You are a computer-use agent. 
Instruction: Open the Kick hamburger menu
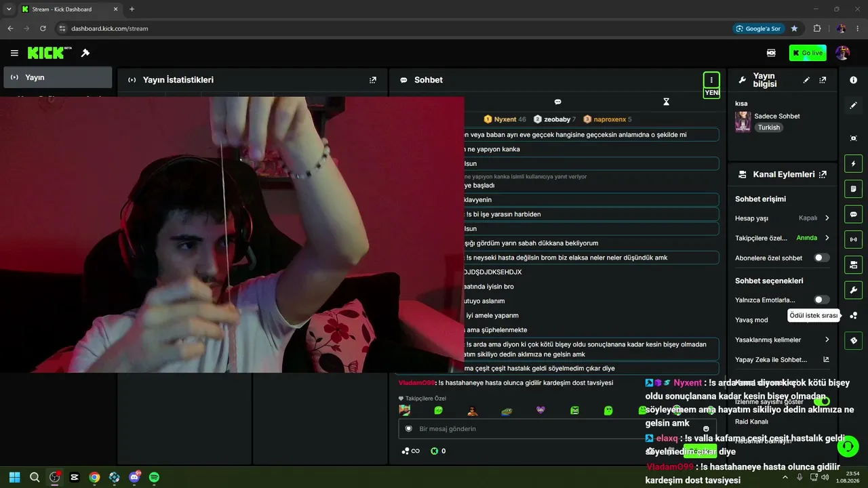click(14, 53)
